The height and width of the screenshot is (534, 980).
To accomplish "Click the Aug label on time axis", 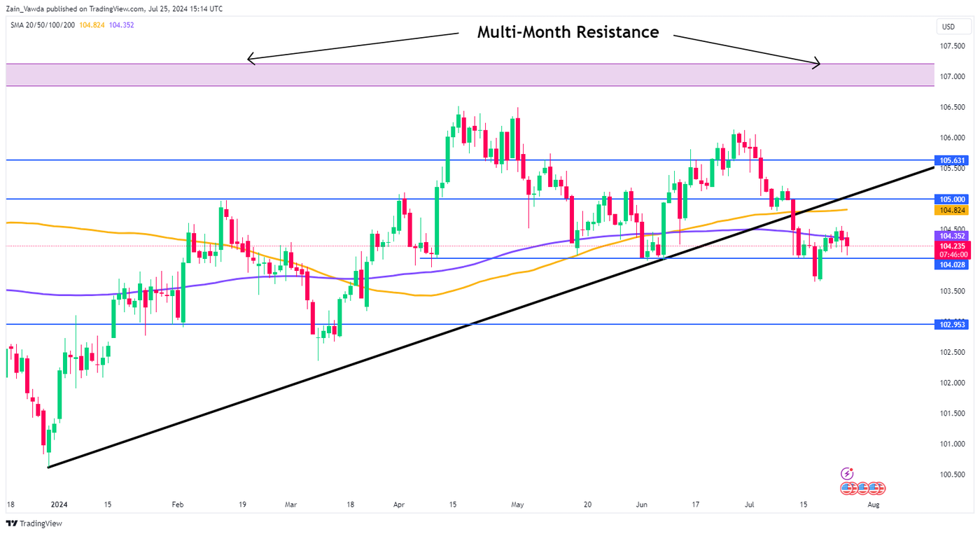I will 873,504.
